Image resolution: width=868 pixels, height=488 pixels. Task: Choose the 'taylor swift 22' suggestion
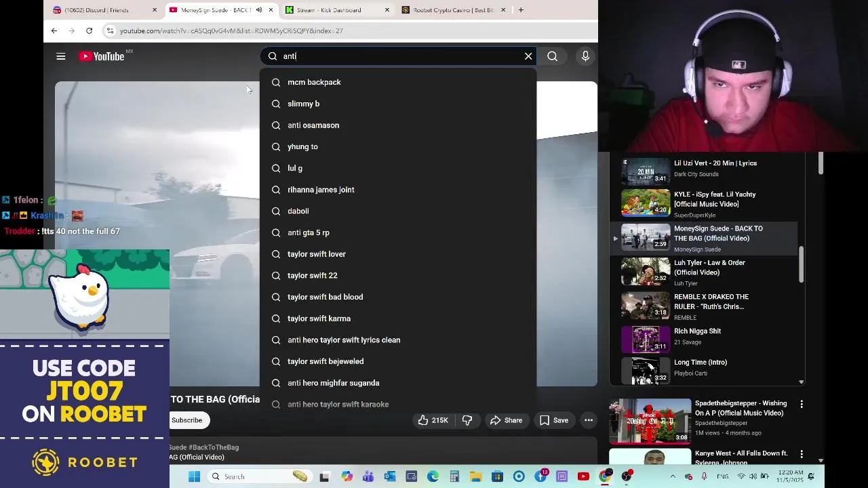(x=398, y=275)
